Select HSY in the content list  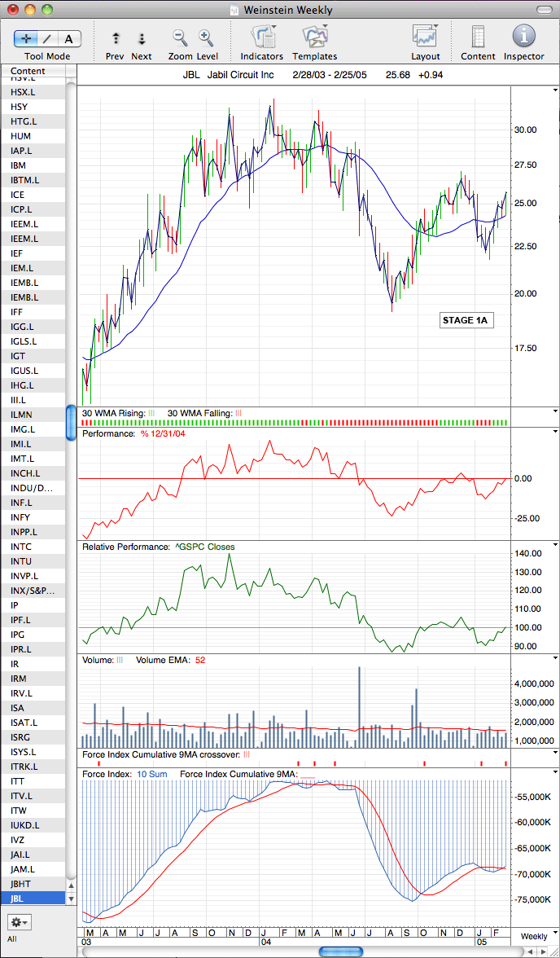[33, 107]
